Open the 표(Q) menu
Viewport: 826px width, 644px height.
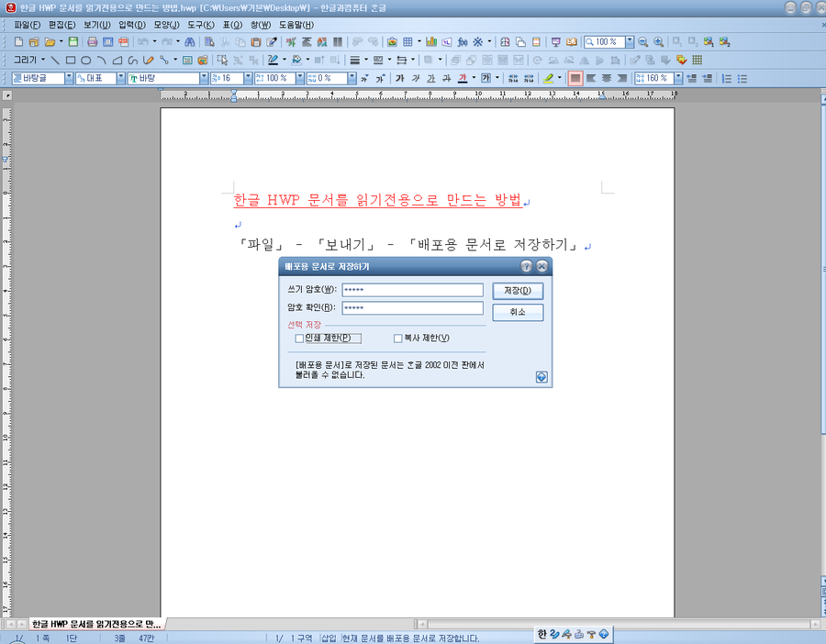pyautogui.click(x=232, y=25)
